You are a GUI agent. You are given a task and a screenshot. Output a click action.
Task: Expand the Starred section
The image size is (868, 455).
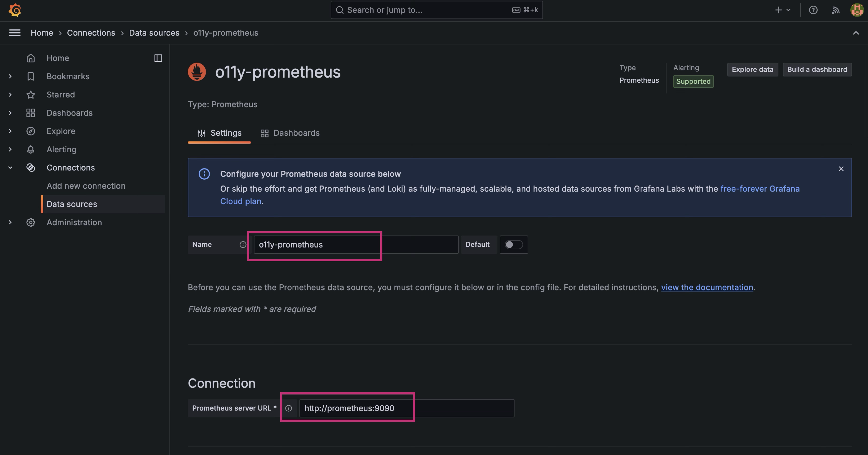pos(10,94)
